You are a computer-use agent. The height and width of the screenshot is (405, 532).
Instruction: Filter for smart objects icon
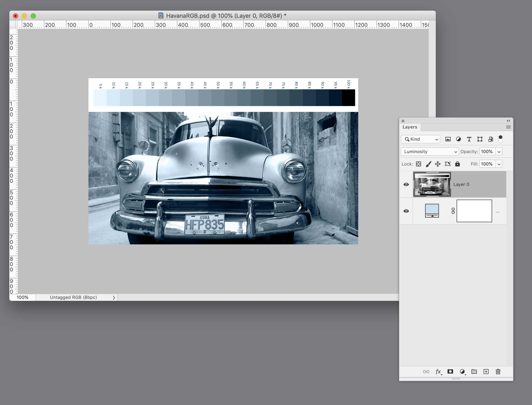click(491, 139)
